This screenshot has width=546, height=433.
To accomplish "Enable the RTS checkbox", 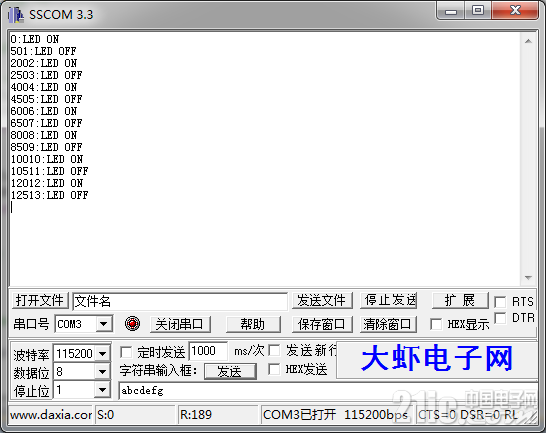I will [500, 302].
